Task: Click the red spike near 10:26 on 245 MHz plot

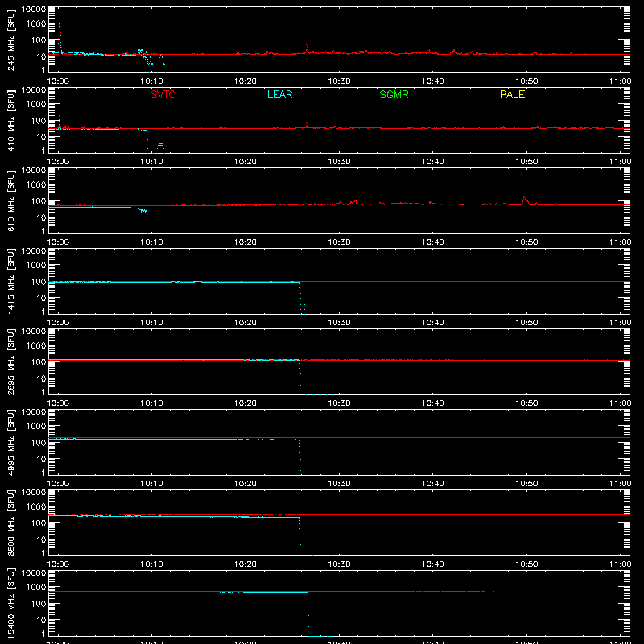Action: 307,48
